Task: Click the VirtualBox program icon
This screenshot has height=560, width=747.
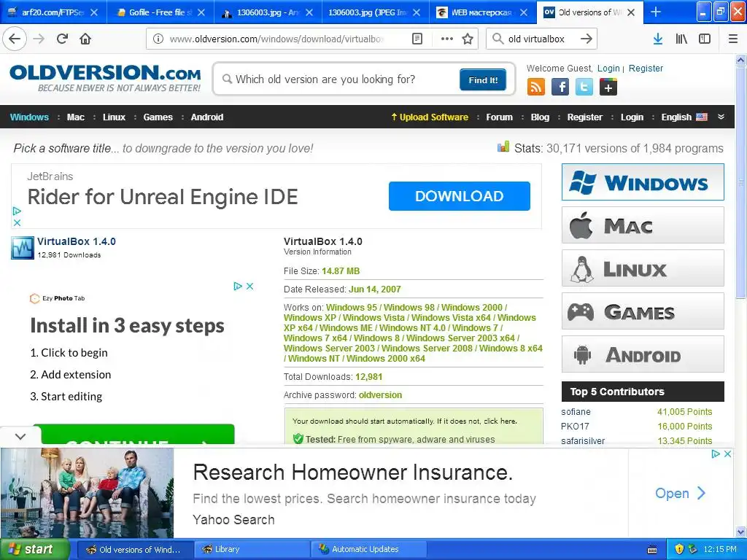Action: (23, 248)
